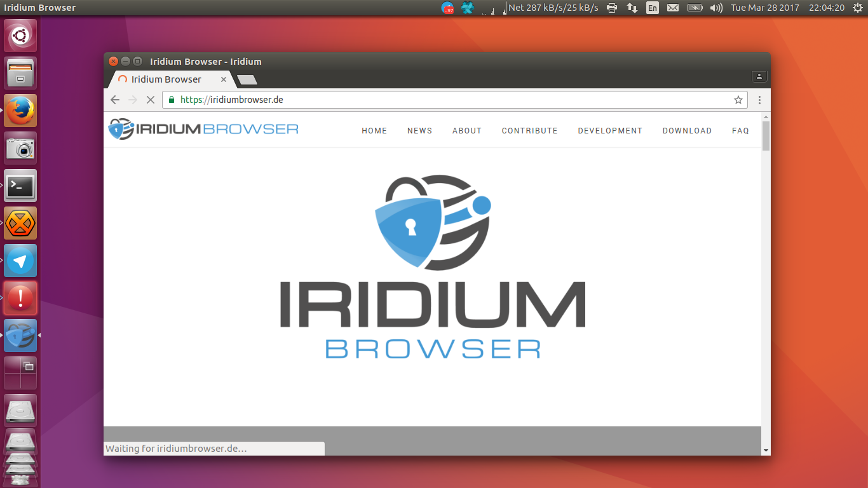Open Terminal from the launcher
The height and width of the screenshot is (488, 868).
point(20,186)
